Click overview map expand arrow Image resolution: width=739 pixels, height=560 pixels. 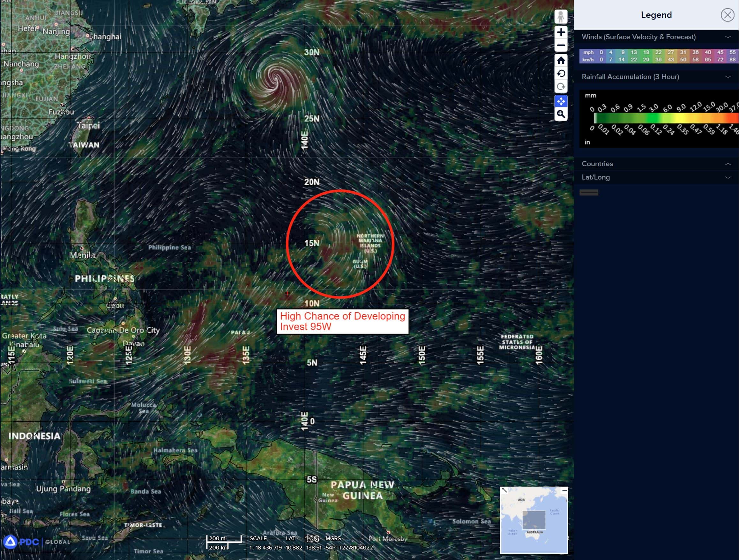504,490
